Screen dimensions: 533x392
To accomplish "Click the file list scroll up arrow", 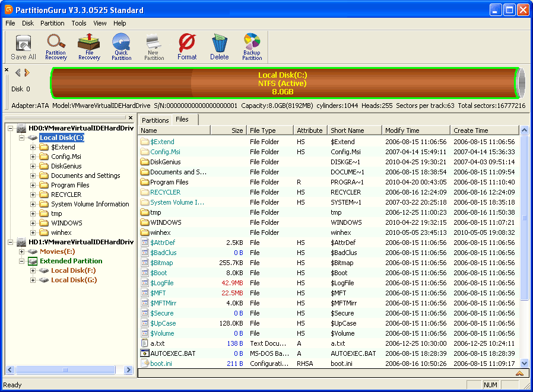I will pos(525,130).
